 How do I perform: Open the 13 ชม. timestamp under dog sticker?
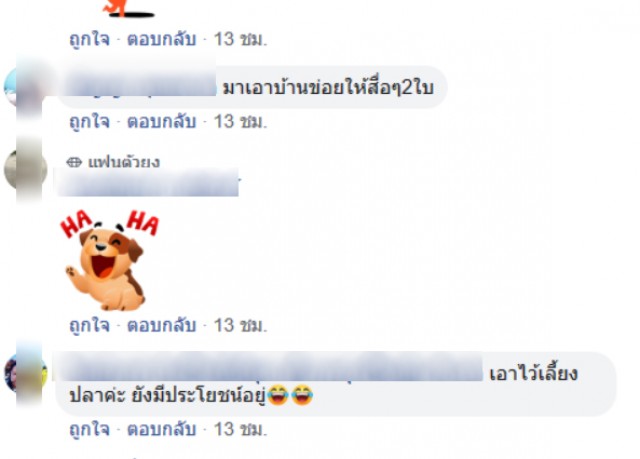pos(240,325)
